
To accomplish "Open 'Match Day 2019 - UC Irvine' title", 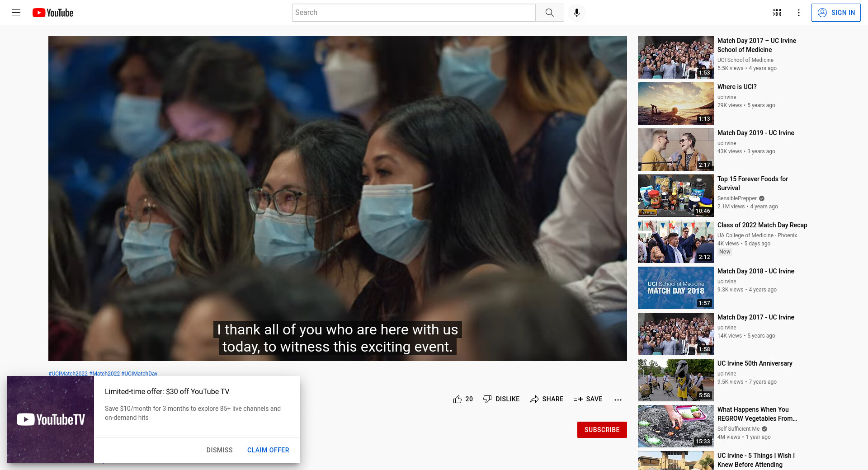I will coord(756,133).
